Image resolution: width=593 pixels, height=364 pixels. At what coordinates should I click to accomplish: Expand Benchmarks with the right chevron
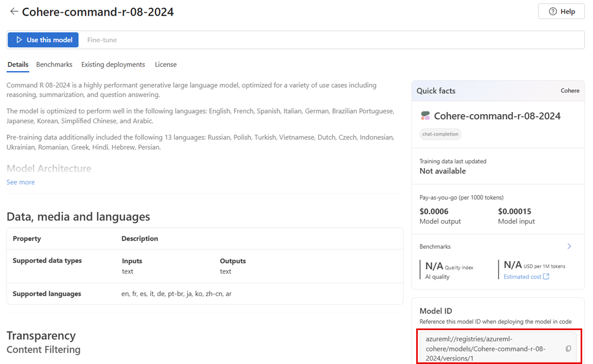569,246
